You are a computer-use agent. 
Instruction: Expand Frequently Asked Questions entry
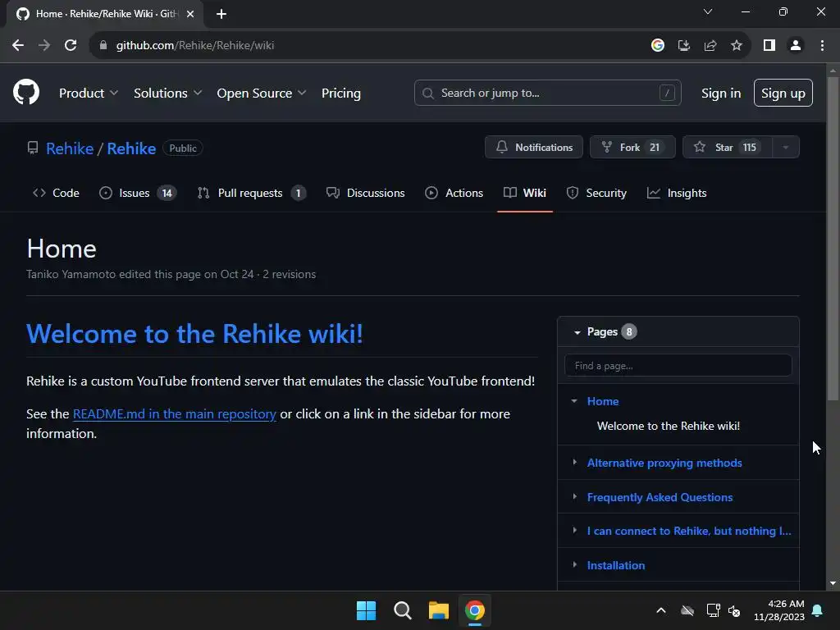(x=574, y=496)
